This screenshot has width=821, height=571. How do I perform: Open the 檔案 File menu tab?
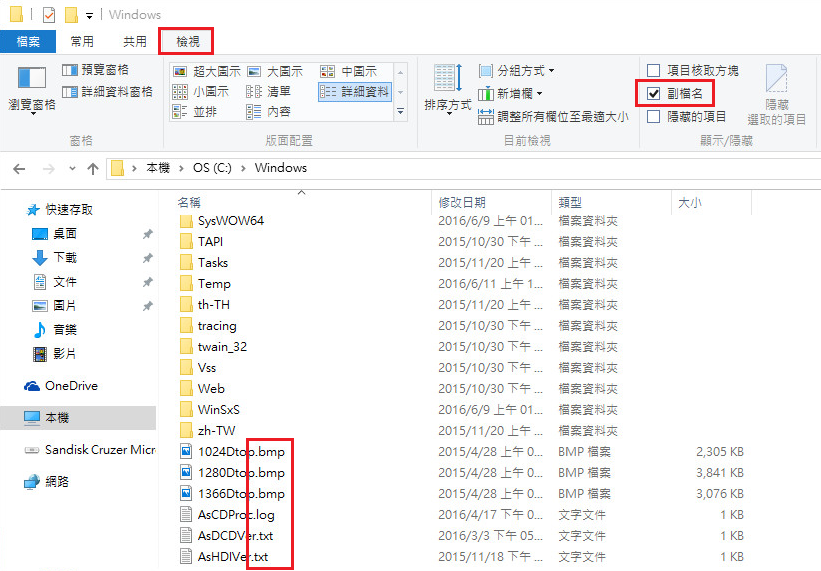pyautogui.click(x=27, y=41)
